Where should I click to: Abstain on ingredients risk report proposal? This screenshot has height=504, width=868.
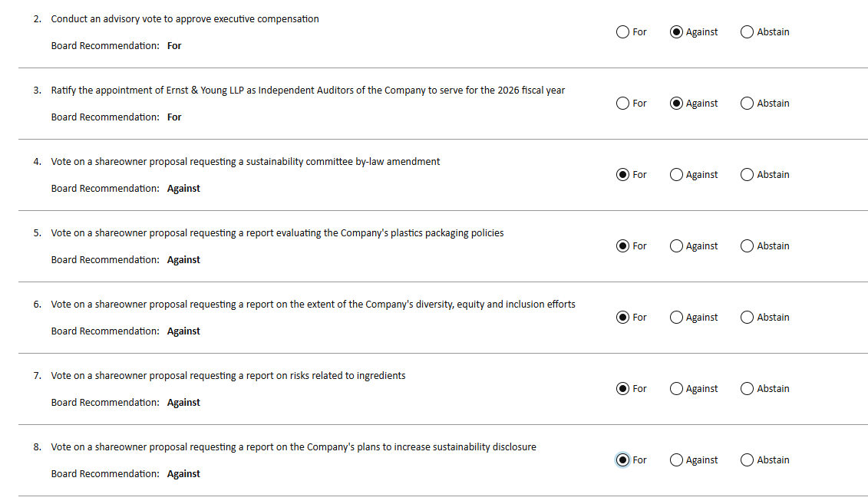pos(748,389)
